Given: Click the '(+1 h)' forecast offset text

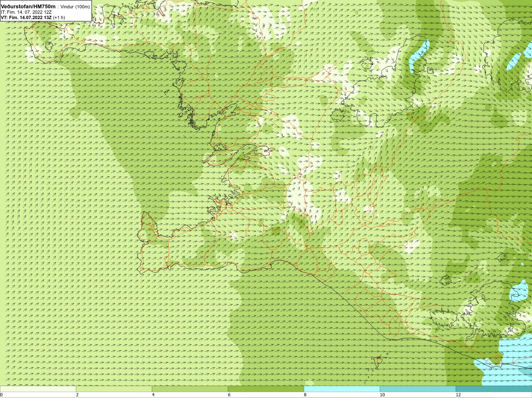Looking at the screenshot, I should click(59, 17).
